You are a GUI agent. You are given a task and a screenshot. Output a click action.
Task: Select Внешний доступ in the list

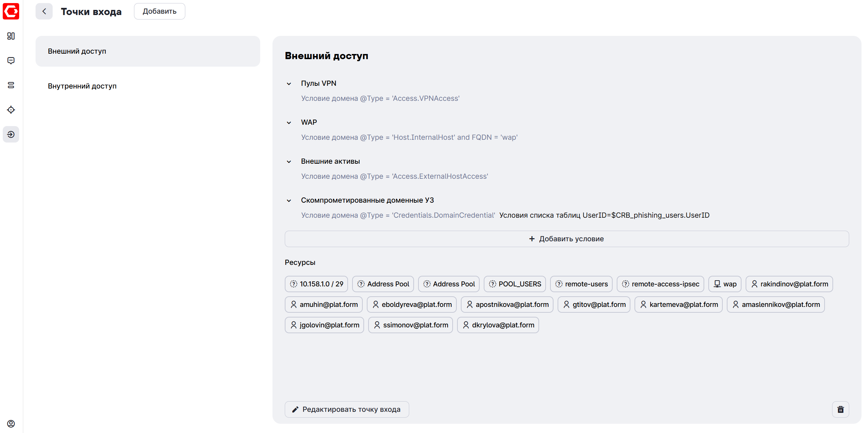click(x=148, y=51)
